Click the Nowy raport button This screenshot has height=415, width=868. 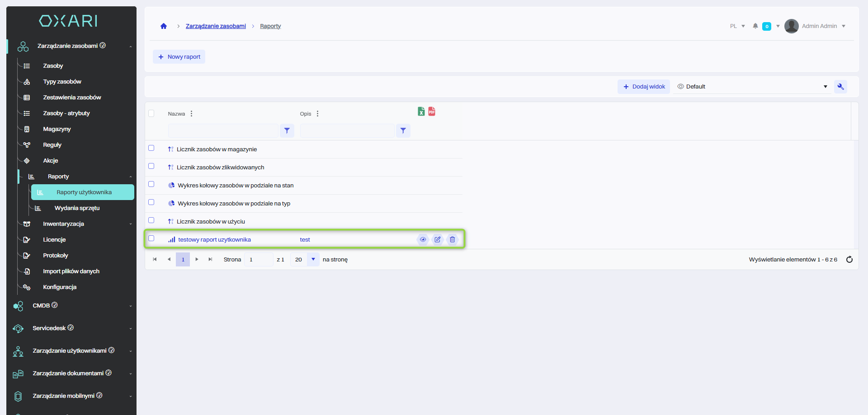point(179,57)
